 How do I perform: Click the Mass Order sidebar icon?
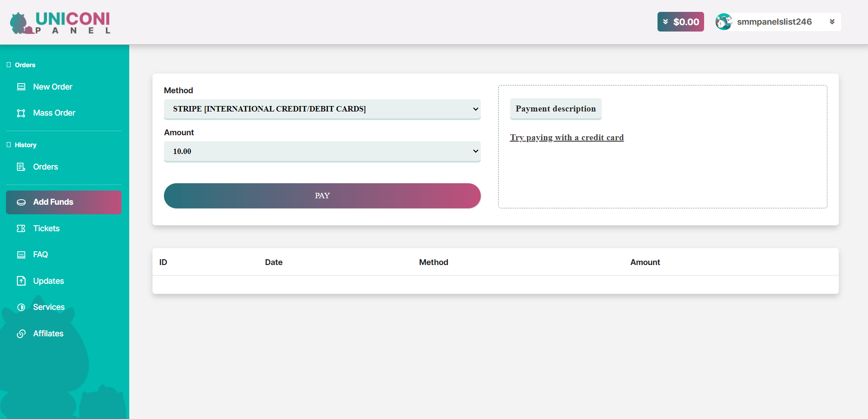21,113
